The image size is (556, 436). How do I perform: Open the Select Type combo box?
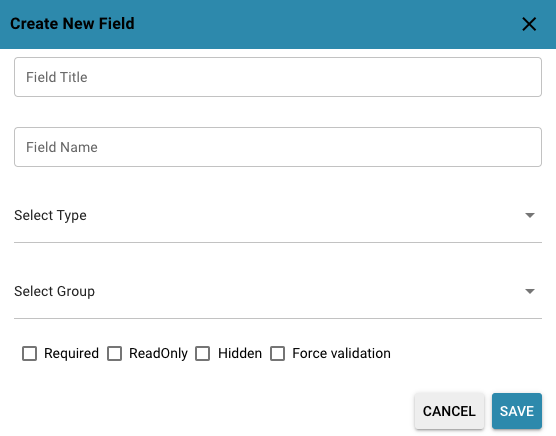click(x=278, y=216)
